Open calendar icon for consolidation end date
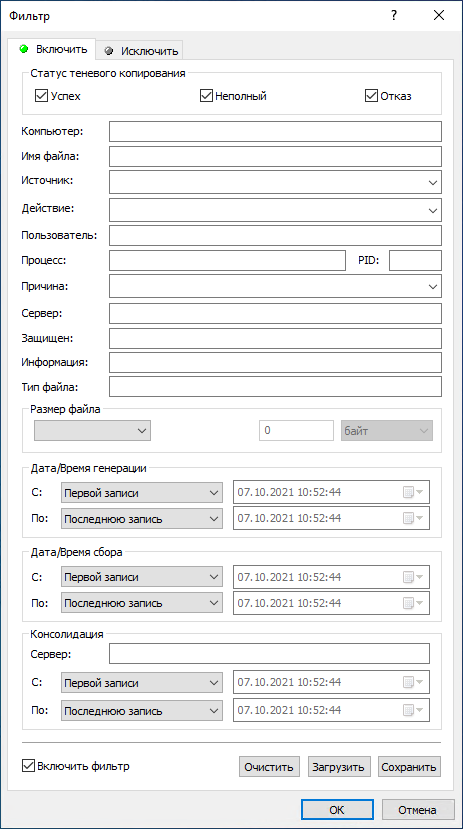The height and width of the screenshot is (829, 463). pyautogui.click(x=413, y=710)
